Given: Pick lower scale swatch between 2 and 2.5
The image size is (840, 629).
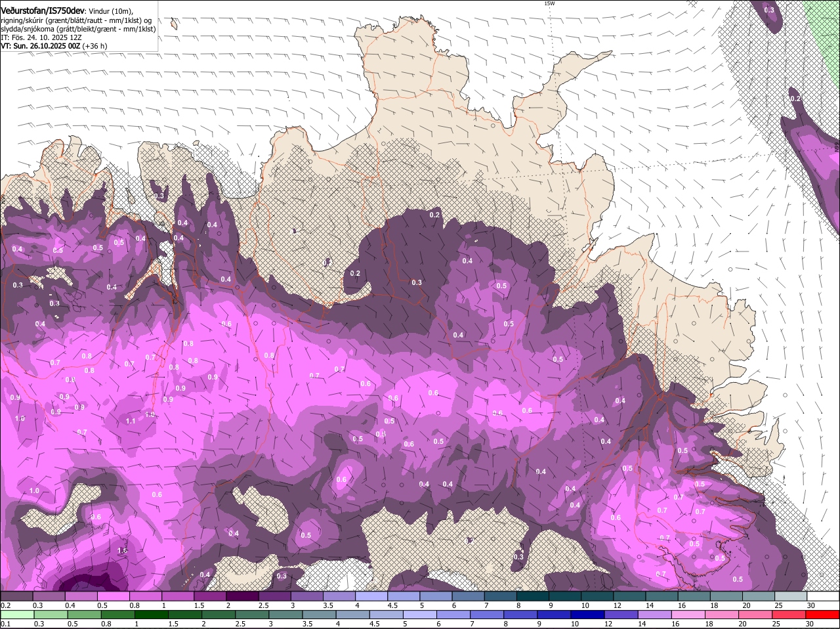Looking at the screenshot, I should [x=218, y=615].
